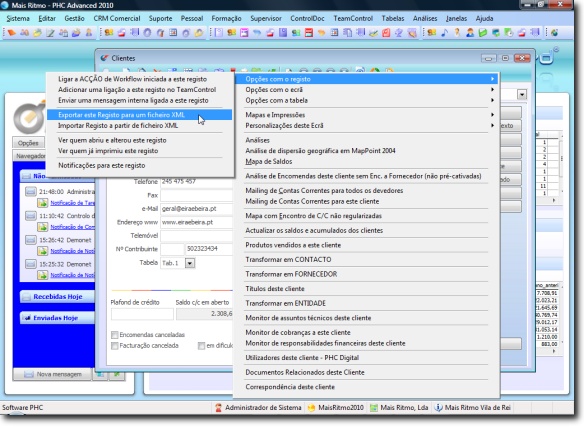This screenshot has height=427, width=584.
Task: Select Notificações para este registo
Action: 102,165
